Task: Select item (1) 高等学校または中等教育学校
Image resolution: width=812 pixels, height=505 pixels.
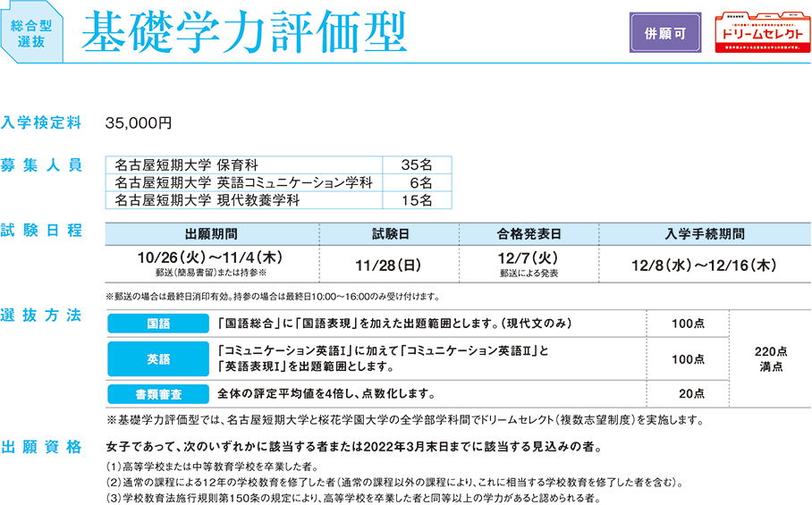Action: 212,467
